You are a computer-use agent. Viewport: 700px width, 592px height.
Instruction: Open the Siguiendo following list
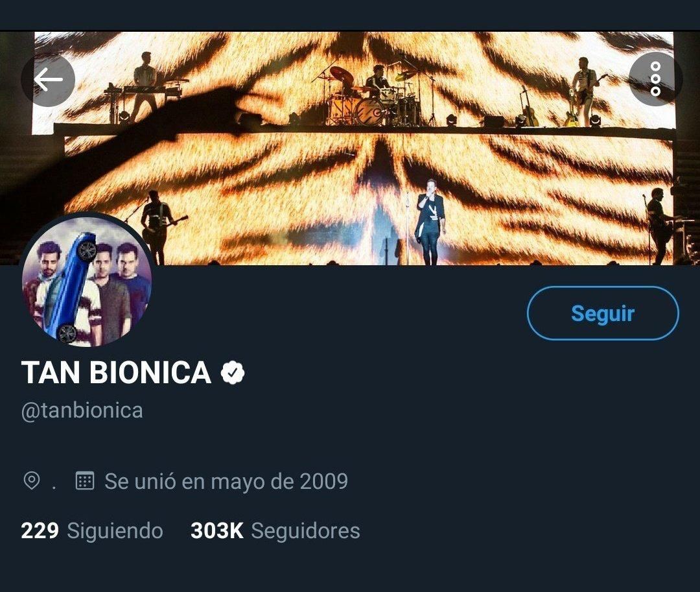pyautogui.click(x=115, y=530)
